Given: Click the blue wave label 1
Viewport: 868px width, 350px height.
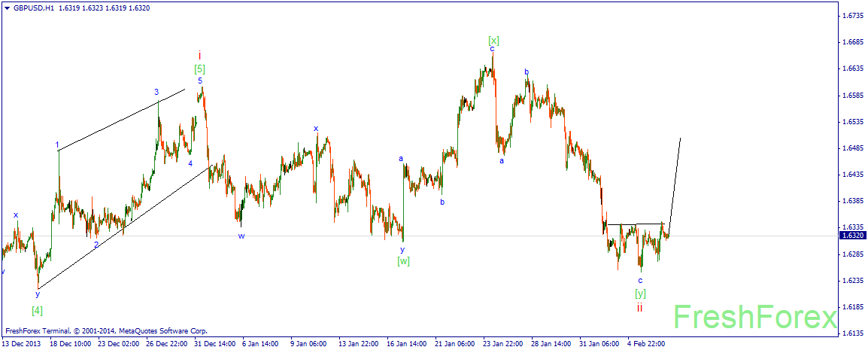Looking at the screenshot, I should pyautogui.click(x=57, y=145).
